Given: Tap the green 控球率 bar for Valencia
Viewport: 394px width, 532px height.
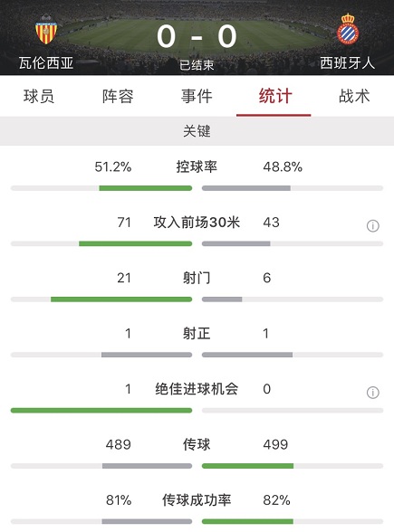Looking at the screenshot, I should click(145, 188).
